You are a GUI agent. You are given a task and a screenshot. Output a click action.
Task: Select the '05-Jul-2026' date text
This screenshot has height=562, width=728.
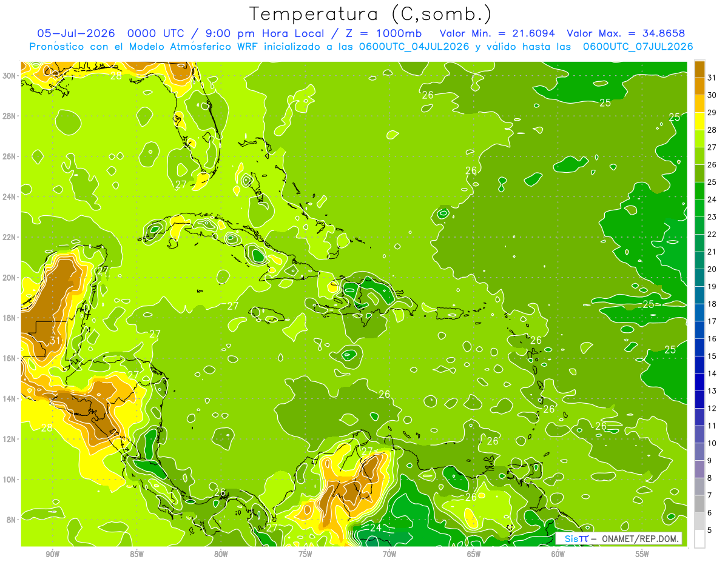click(77, 33)
